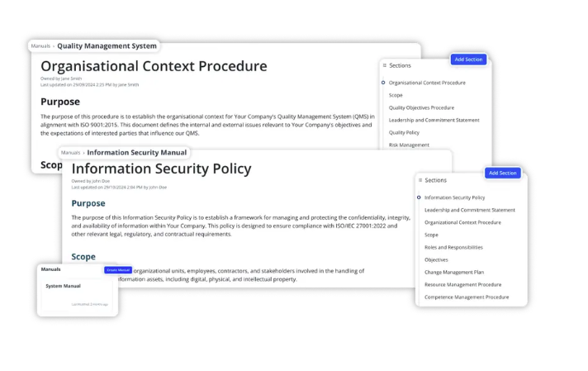
Task: Open Leadership and Commitment Statement in upper list
Action: click(434, 120)
